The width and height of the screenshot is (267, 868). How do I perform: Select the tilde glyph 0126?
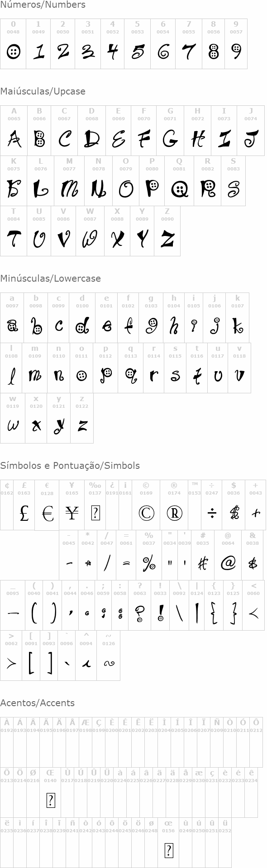point(109,664)
